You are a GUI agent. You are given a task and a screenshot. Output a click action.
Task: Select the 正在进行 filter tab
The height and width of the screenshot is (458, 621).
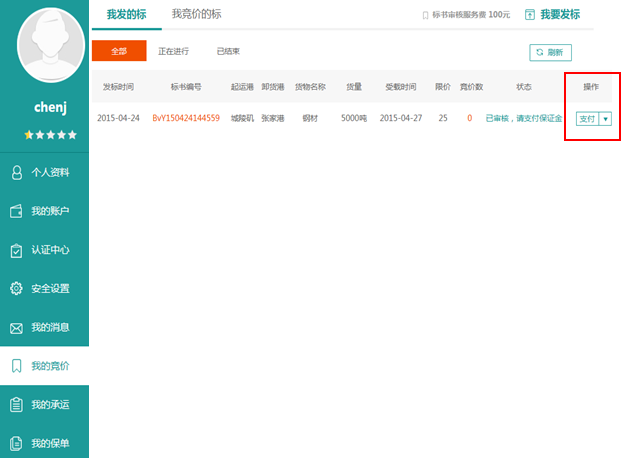173,51
